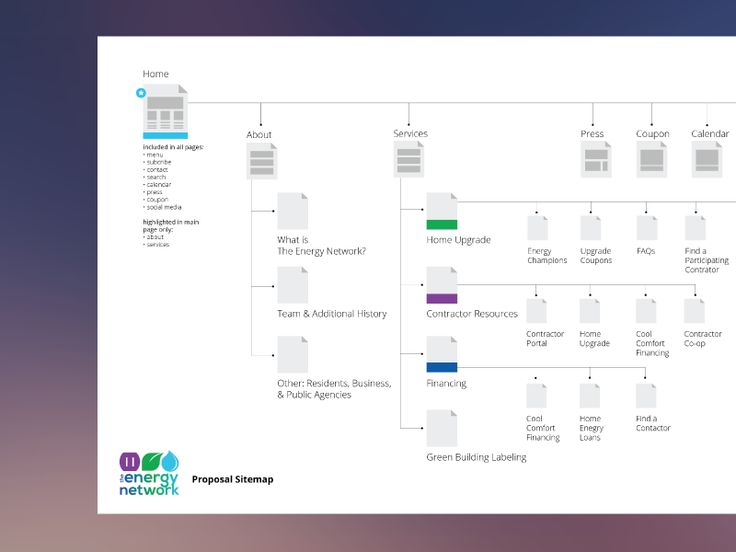Viewport: 736px width, 552px height.
Task: Click Cool Comfort Financing icon under Financing
Action: [x=537, y=396]
